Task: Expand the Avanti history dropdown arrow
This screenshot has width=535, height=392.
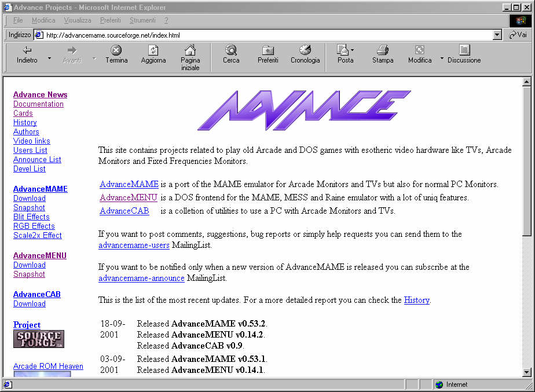Action: click(94, 58)
